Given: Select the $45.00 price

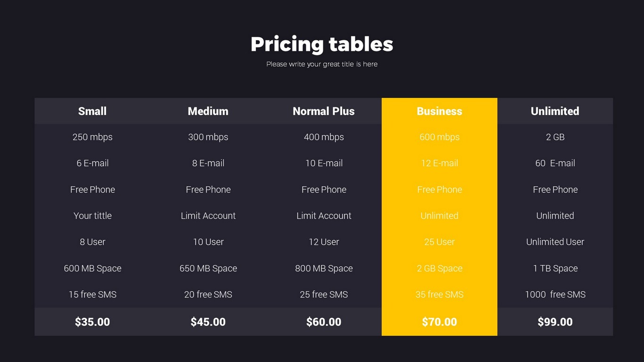Looking at the screenshot, I should pos(208,322).
